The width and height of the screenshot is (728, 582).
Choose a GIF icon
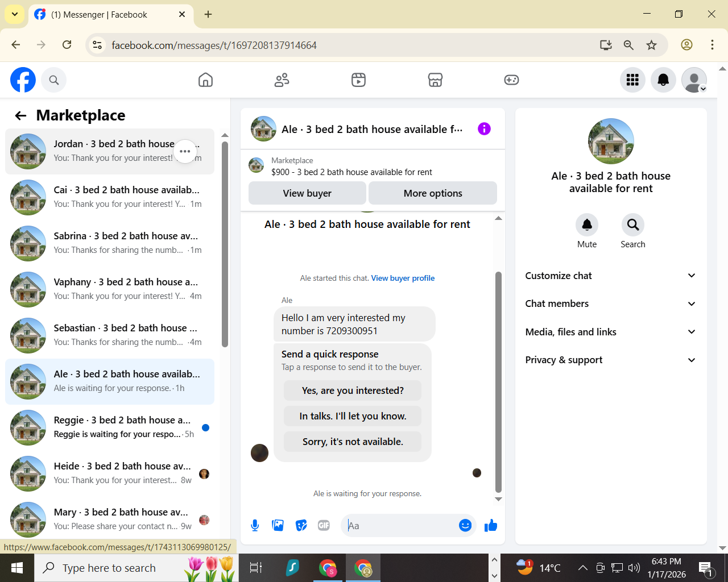pos(324,526)
